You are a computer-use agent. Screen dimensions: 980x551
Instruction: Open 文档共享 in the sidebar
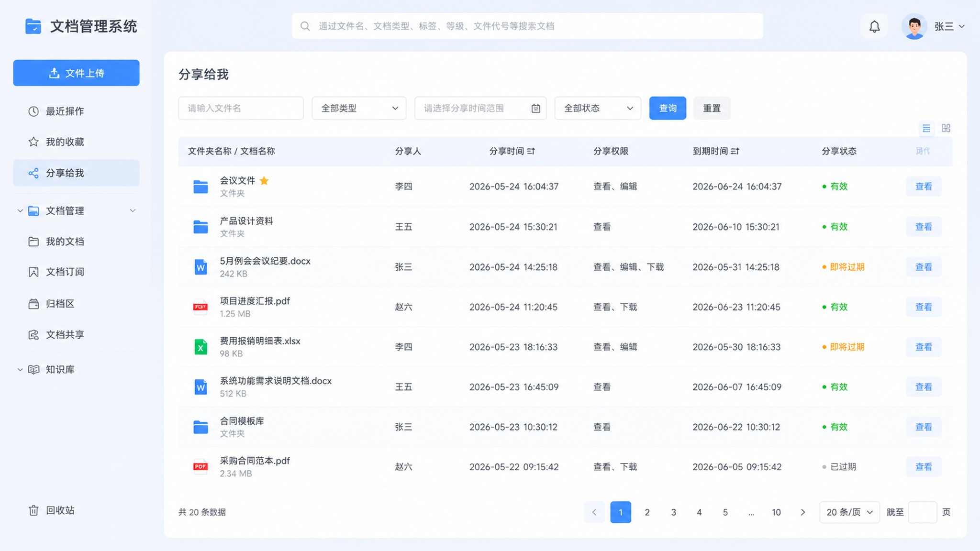[76, 335]
